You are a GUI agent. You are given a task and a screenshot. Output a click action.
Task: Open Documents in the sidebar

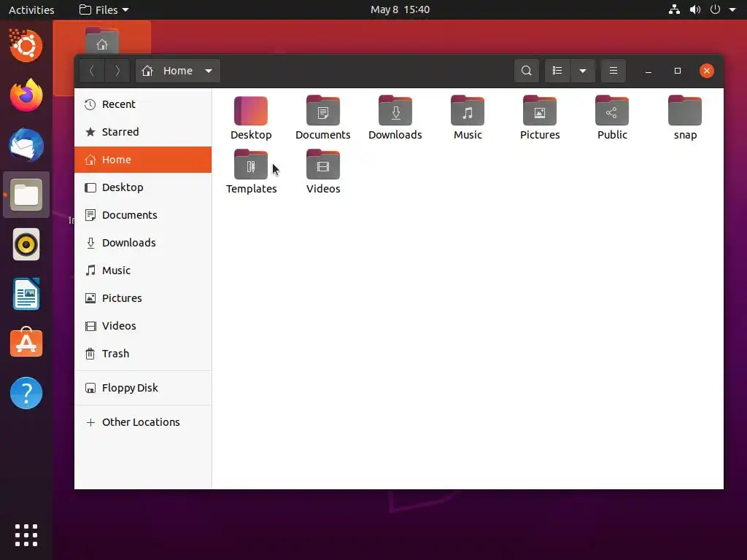tap(143, 215)
